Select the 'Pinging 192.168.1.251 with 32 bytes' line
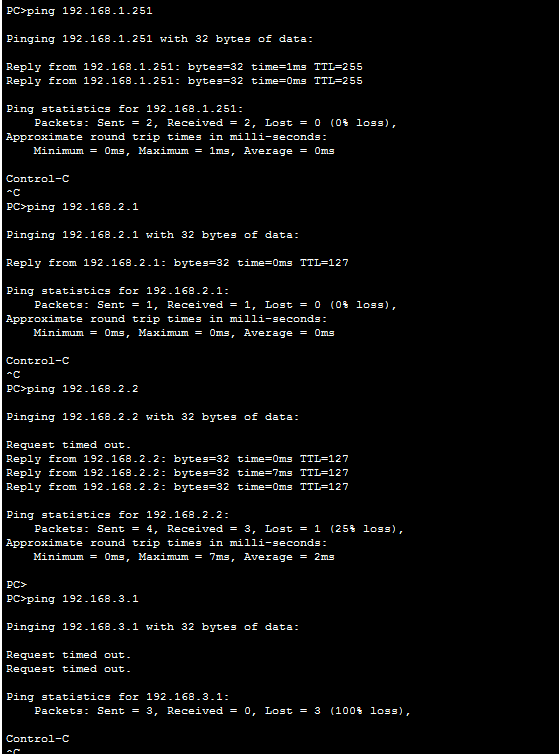Screen dimensions: 559x754 click(x=159, y=38)
